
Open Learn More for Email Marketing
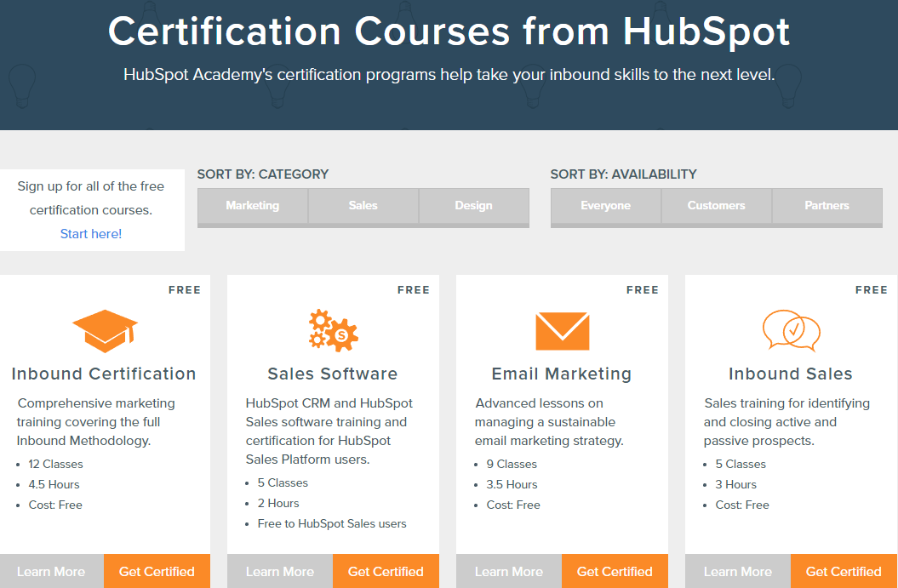(x=509, y=571)
